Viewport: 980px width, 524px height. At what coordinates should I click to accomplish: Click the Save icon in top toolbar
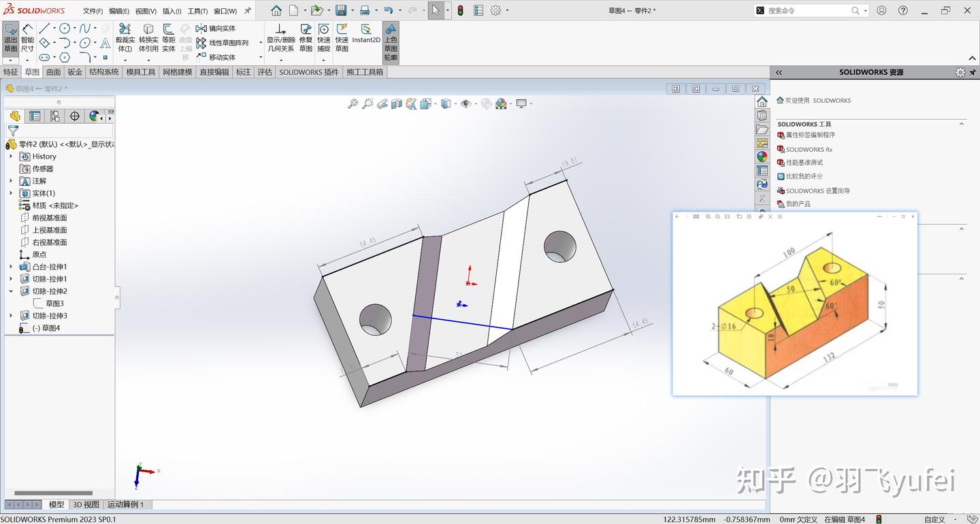(x=341, y=11)
